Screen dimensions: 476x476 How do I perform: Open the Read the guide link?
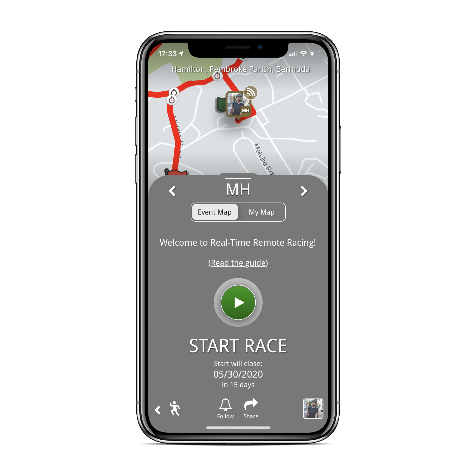[238, 262]
